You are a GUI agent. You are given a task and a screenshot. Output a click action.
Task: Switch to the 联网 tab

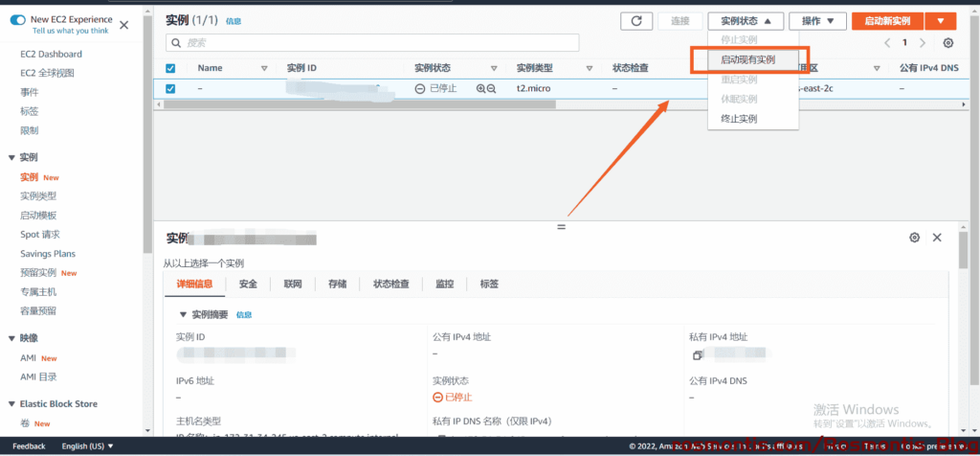[x=293, y=284]
